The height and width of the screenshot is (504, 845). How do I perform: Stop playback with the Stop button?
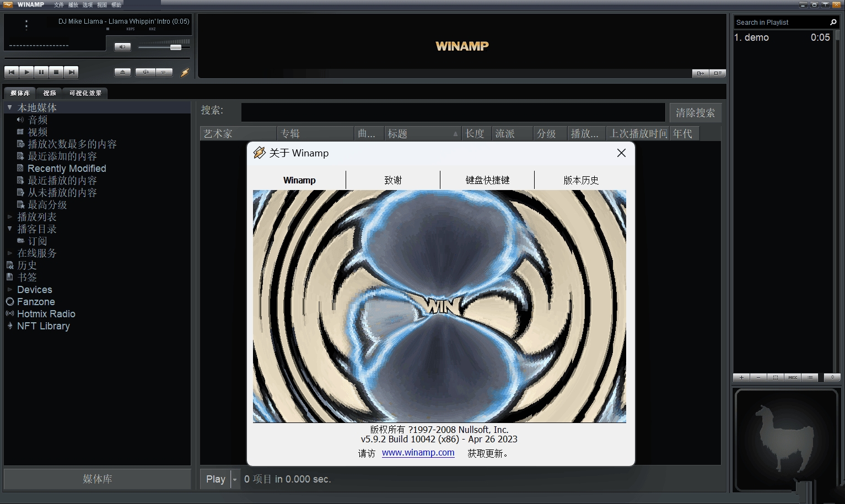click(x=56, y=72)
